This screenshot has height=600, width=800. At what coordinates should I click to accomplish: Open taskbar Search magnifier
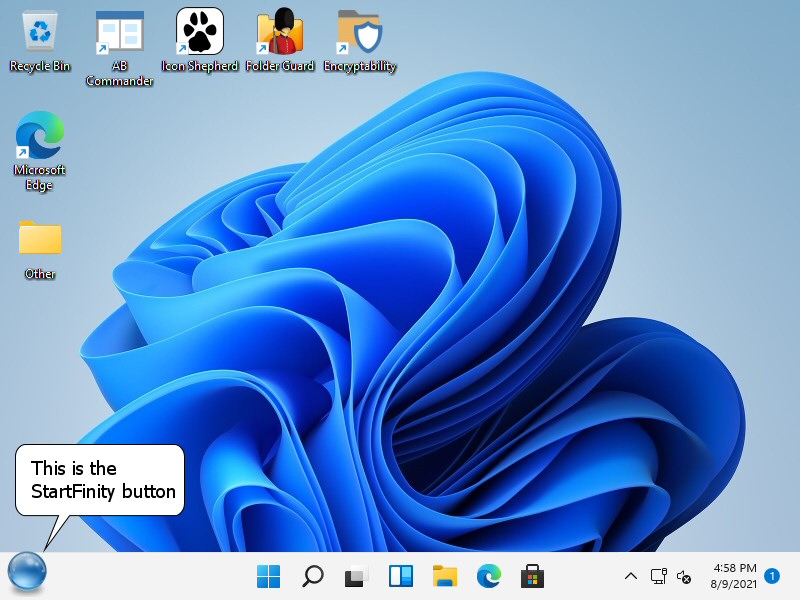[312, 577]
